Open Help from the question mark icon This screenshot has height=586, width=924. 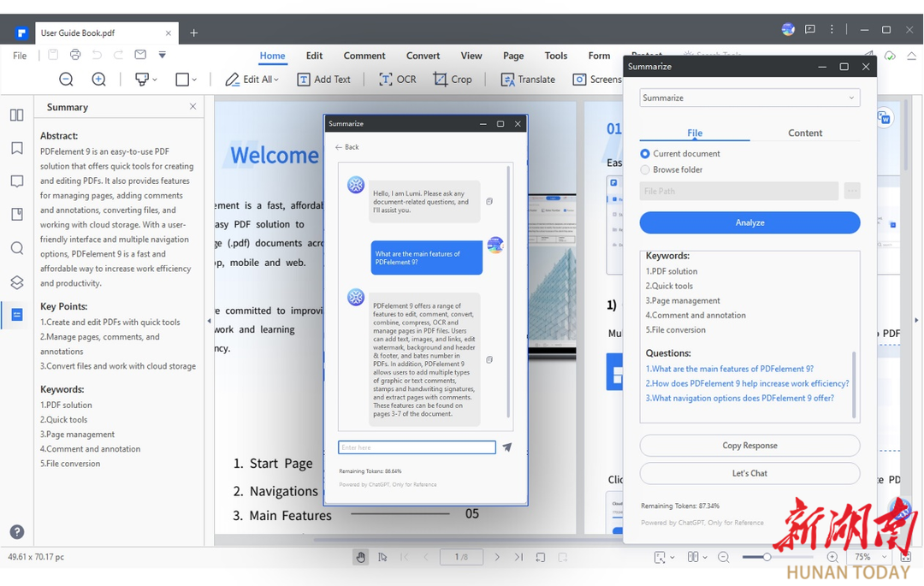[17, 532]
